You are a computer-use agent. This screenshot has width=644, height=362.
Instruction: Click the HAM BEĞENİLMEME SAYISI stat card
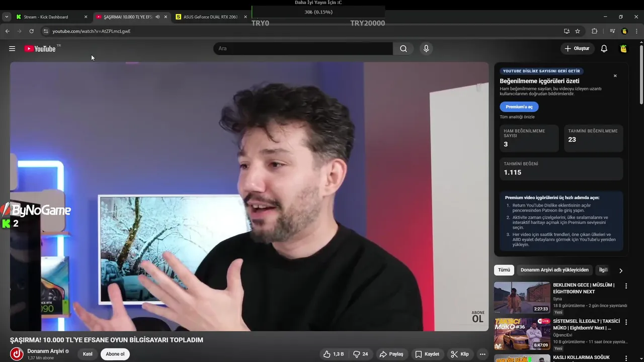(x=529, y=138)
